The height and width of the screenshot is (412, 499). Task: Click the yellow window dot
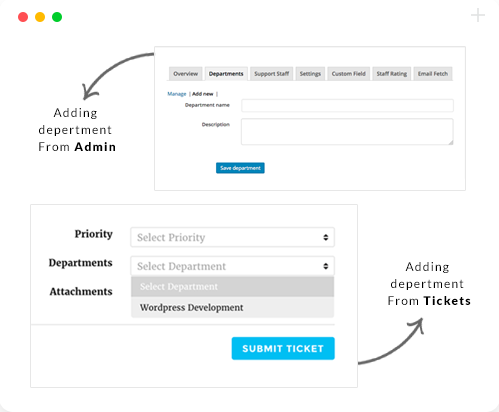click(x=40, y=17)
